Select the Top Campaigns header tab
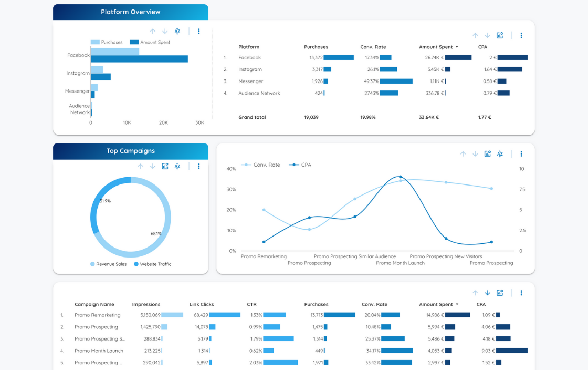Screen dimensions: 588x370 click(131, 151)
